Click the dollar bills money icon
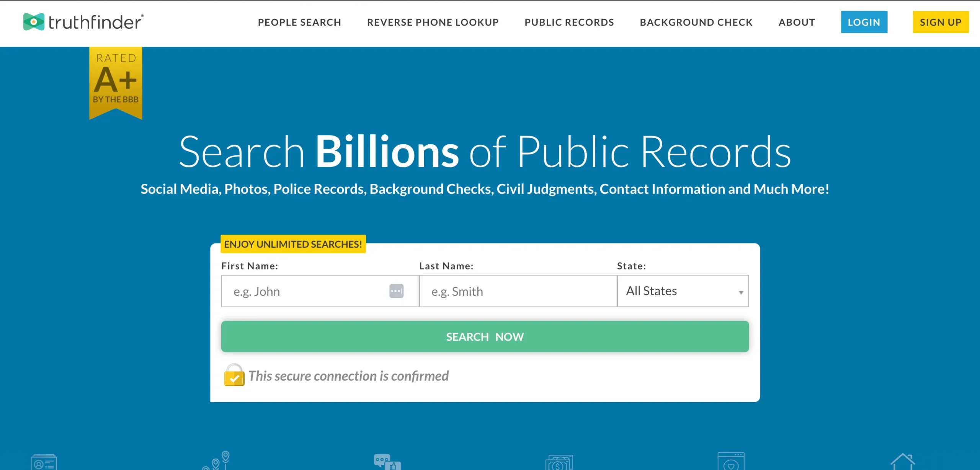The image size is (980, 470). coord(559,462)
